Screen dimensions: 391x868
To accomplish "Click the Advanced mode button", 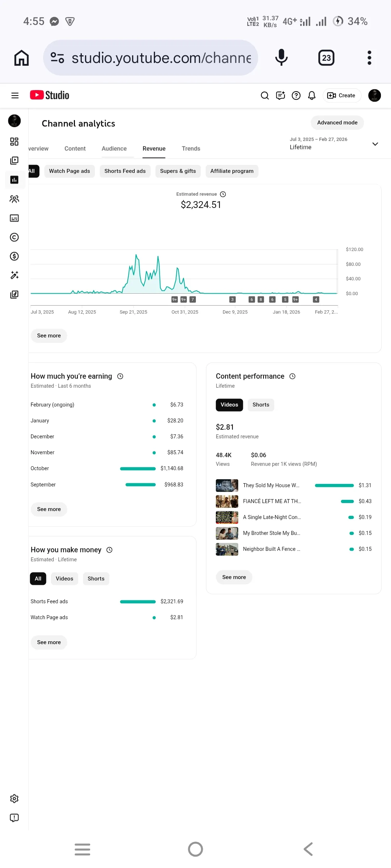I will [x=337, y=123].
